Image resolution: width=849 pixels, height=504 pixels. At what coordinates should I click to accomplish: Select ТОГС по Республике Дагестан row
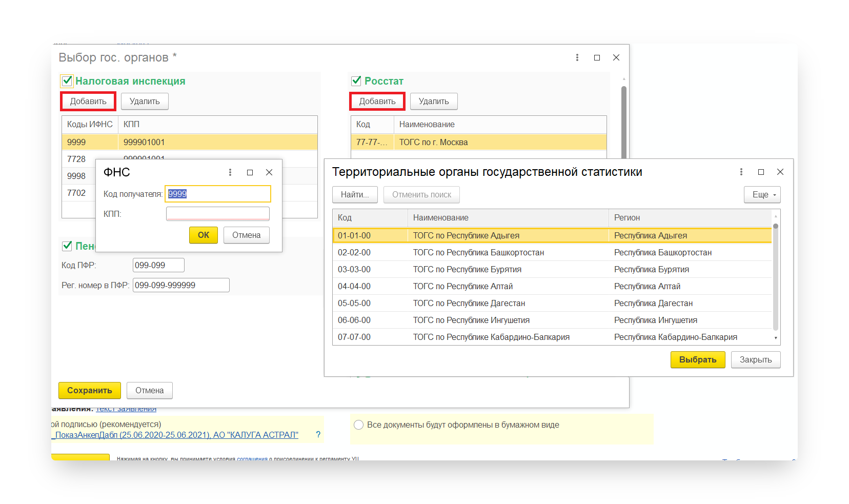(469, 304)
